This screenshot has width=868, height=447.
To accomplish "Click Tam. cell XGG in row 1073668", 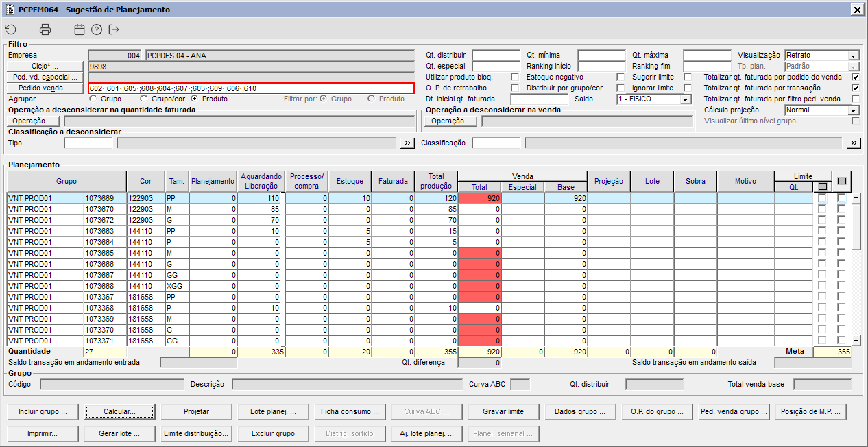I will pyautogui.click(x=176, y=286).
